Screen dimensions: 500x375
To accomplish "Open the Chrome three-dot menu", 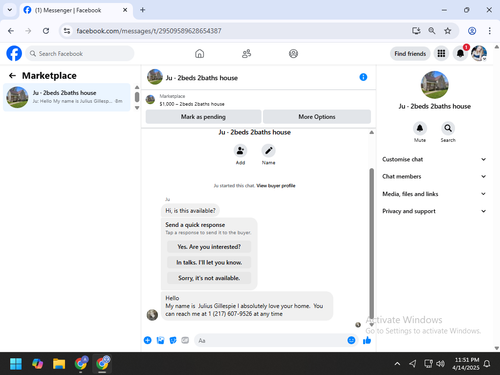I will coord(489,31).
